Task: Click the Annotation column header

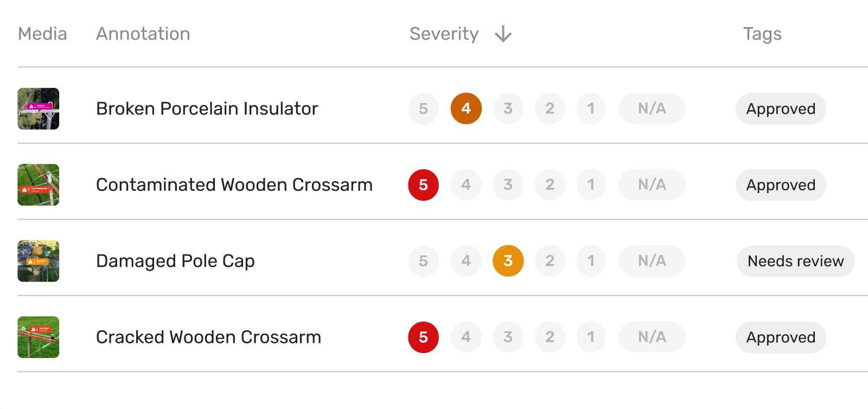Action: 143,34
